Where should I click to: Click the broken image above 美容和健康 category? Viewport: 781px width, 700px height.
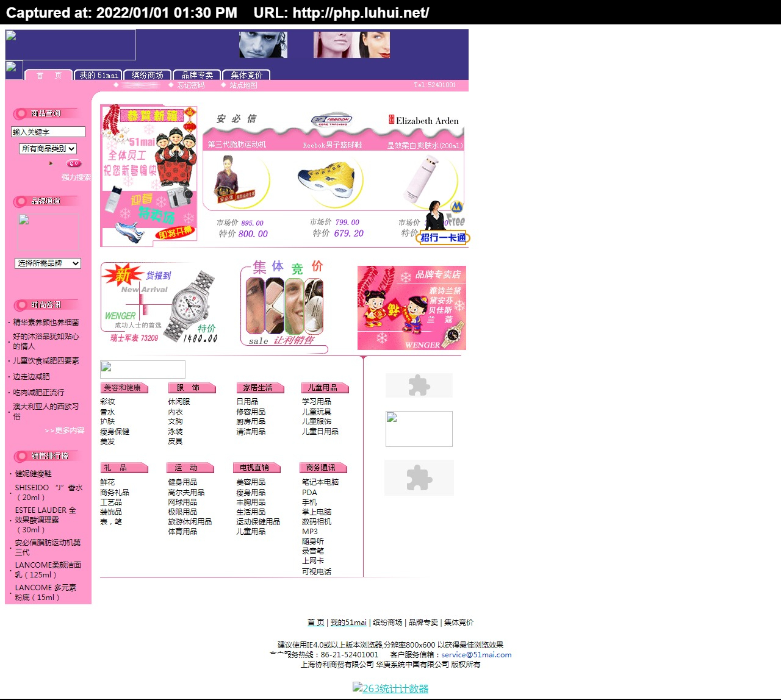143,370
